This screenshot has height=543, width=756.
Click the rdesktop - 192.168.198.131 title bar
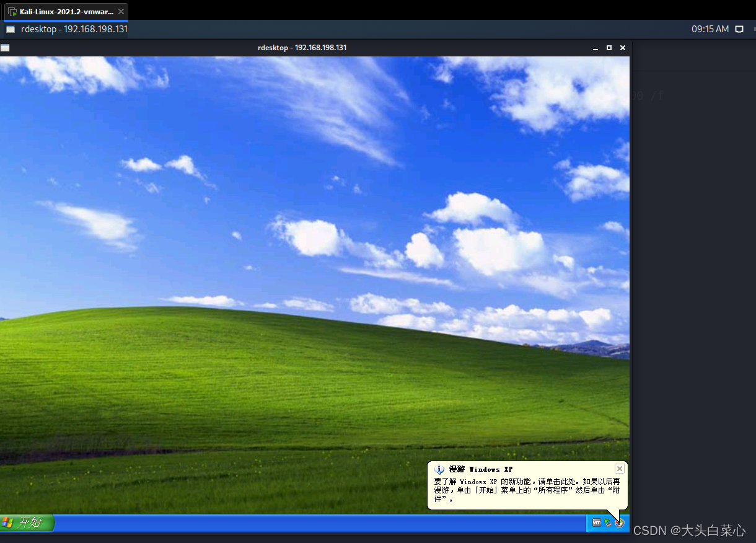click(x=302, y=48)
